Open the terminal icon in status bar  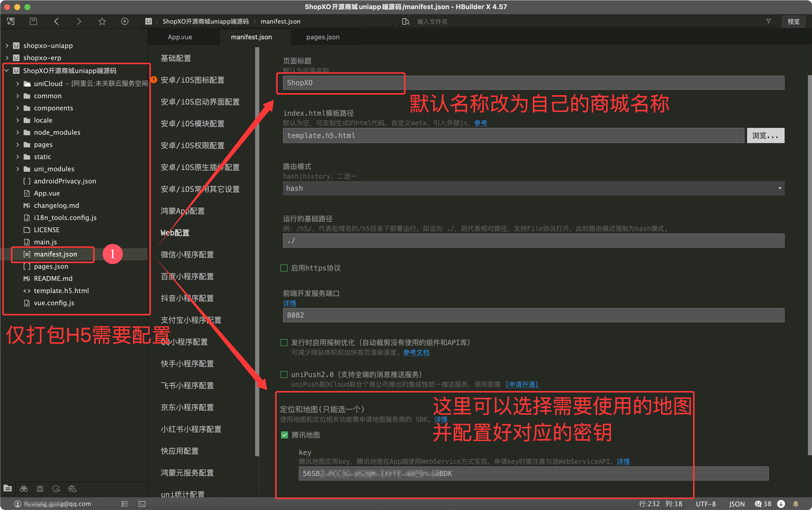point(142,504)
